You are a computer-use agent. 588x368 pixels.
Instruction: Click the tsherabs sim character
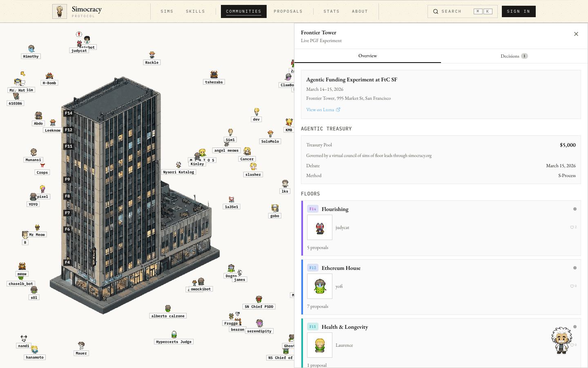pyautogui.click(x=214, y=75)
